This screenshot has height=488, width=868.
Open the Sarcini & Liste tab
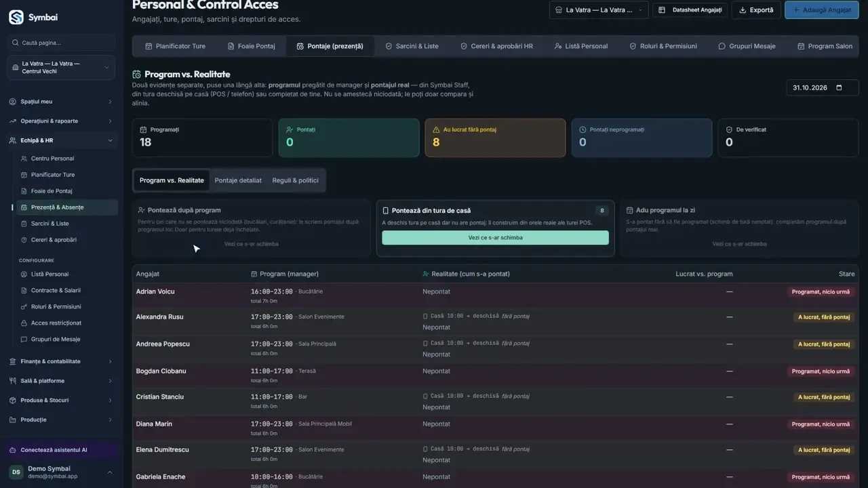click(412, 46)
